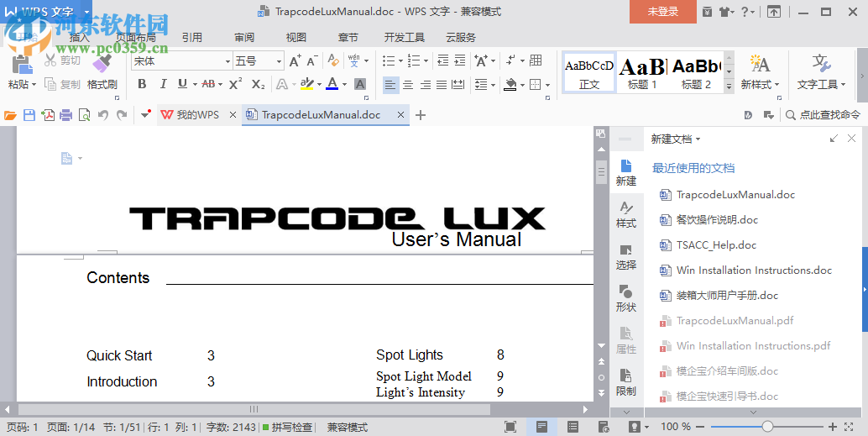Image resolution: width=868 pixels, height=436 pixels.
Task: Apply Italic formatting
Action: tap(163, 84)
